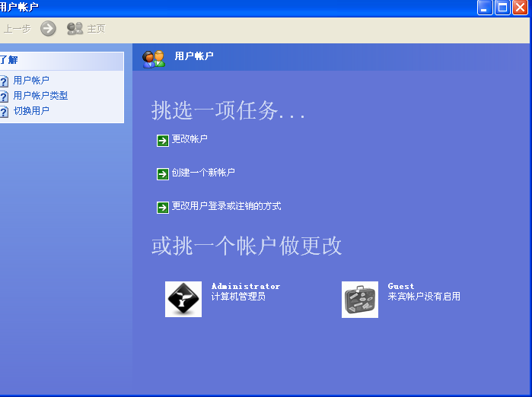Click green arrow icon for 更改用户登录或注销的方式
The height and width of the screenshot is (397, 532).
(163, 208)
